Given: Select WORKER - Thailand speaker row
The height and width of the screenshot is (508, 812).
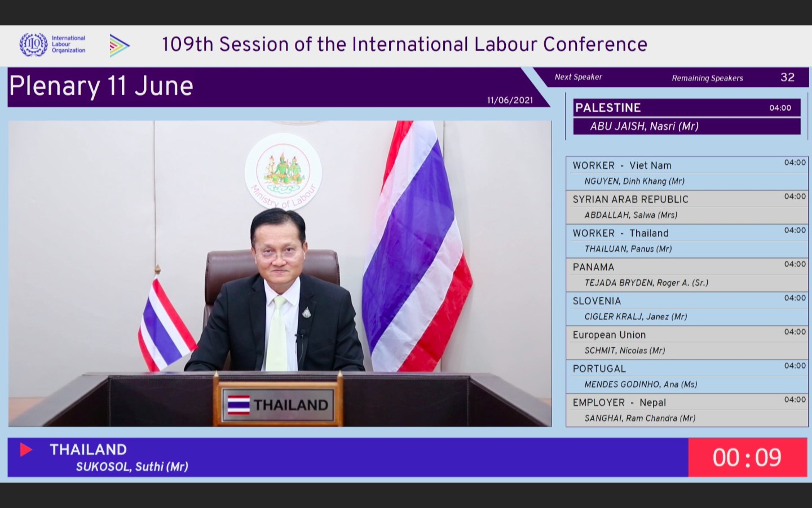Looking at the screenshot, I should (x=686, y=241).
